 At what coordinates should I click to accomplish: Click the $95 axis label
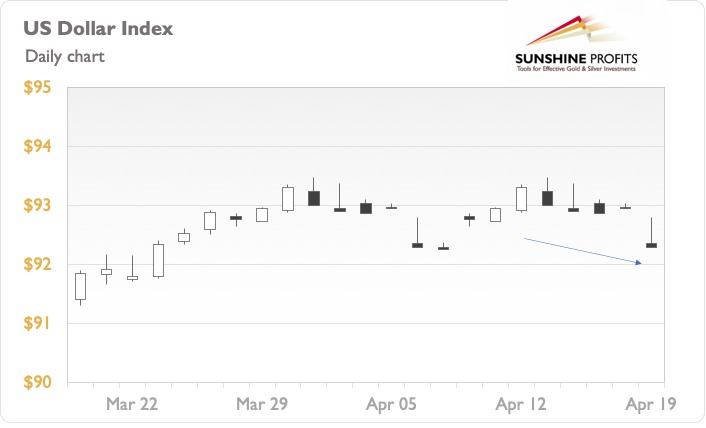coord(37,87)
